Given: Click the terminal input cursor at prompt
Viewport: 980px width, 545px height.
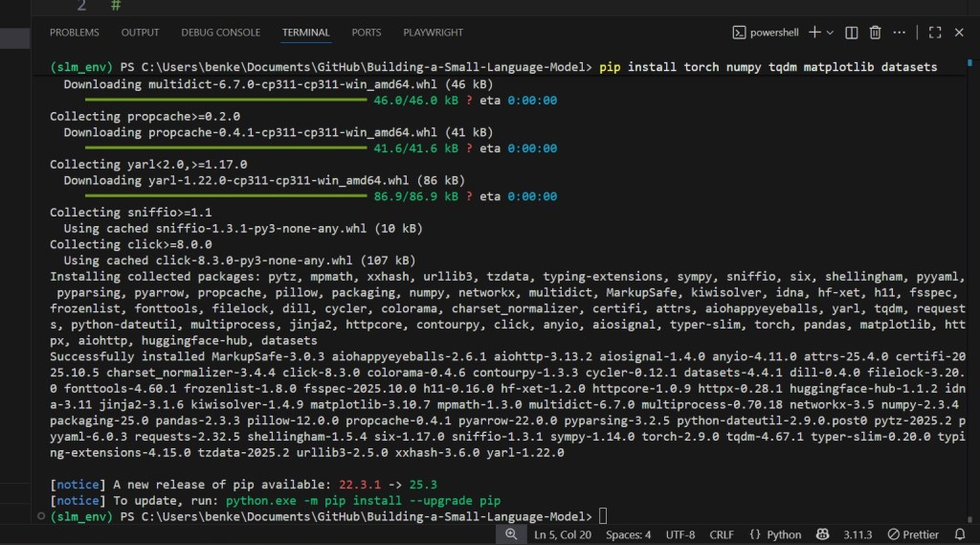Looking at the screenshot, I should [x=603, y=516].
